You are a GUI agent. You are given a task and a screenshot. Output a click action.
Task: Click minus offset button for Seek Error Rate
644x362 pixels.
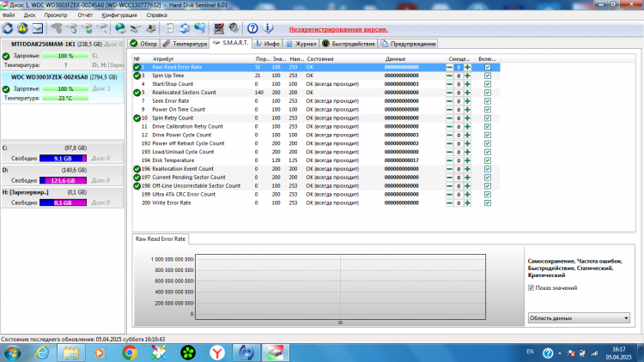(x=449, y=101)
